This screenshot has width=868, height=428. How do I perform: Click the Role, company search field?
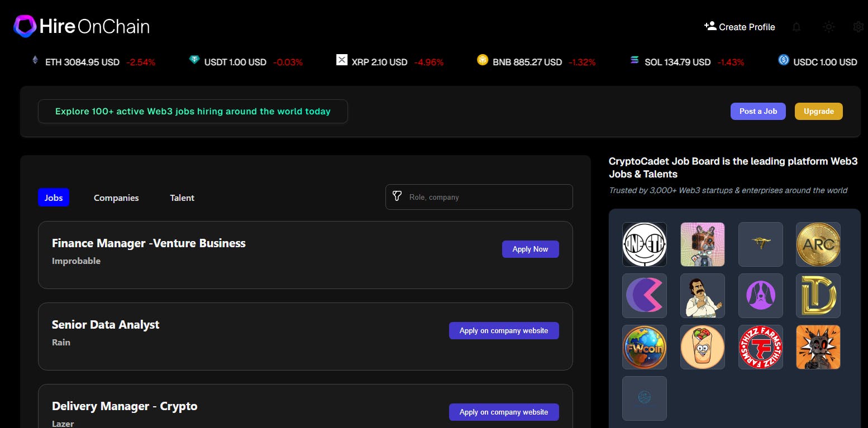click(479, 197)
